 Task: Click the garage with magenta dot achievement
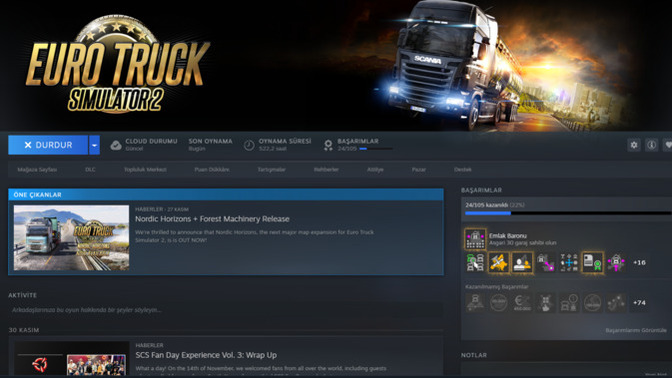[546, 262]
